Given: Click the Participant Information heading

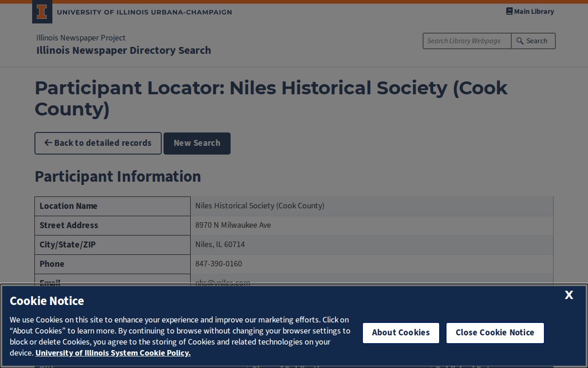Looking at the screenshot, I should 118,176.
